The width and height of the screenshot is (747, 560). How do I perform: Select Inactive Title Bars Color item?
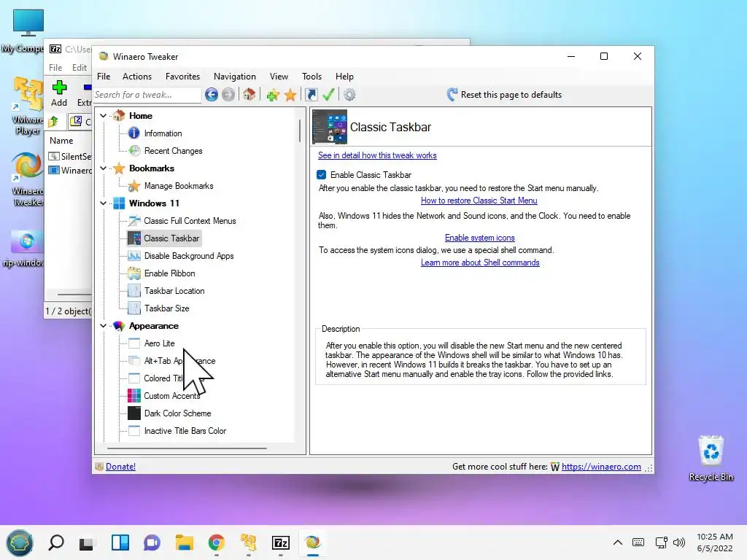(185, 431)
